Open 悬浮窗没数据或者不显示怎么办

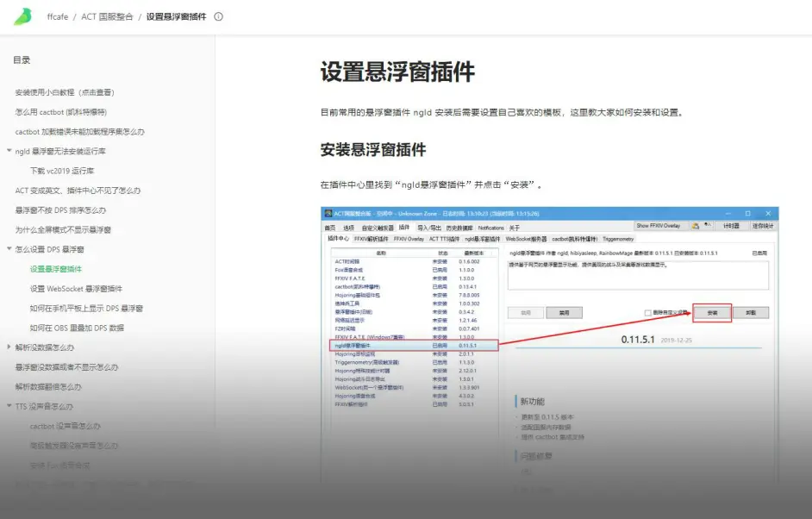[x=66, y=367]
